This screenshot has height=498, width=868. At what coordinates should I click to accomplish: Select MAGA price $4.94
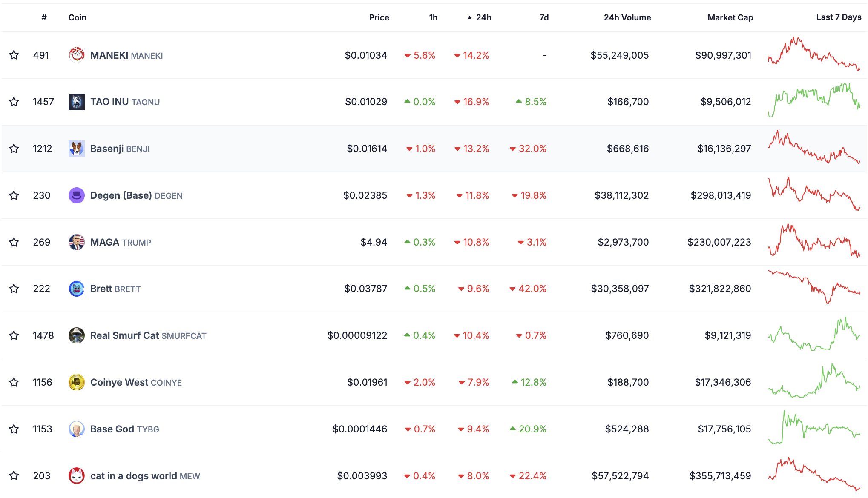pyautogui.click(x=374, y=242)
